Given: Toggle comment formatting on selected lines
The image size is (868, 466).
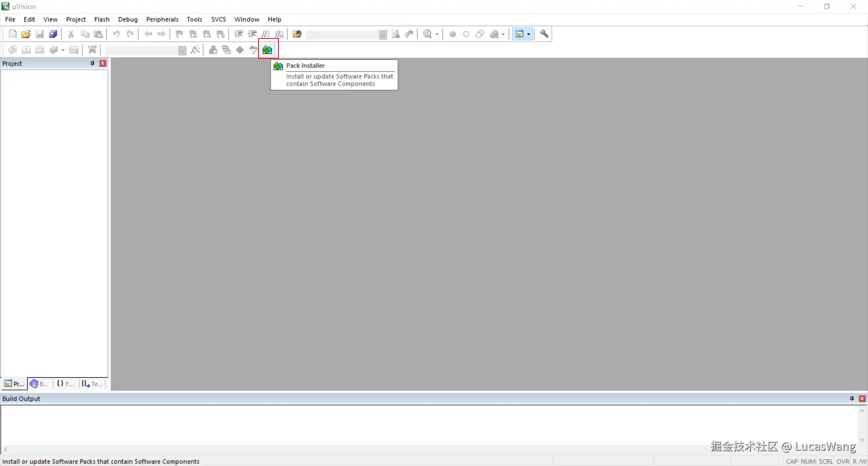Looking at the screenshot, I should (x=266, y=34).
